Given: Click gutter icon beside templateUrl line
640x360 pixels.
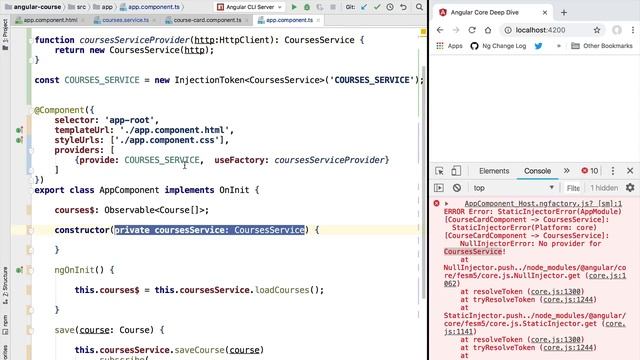Looking at the screenshot, I should tap(19, 130).
